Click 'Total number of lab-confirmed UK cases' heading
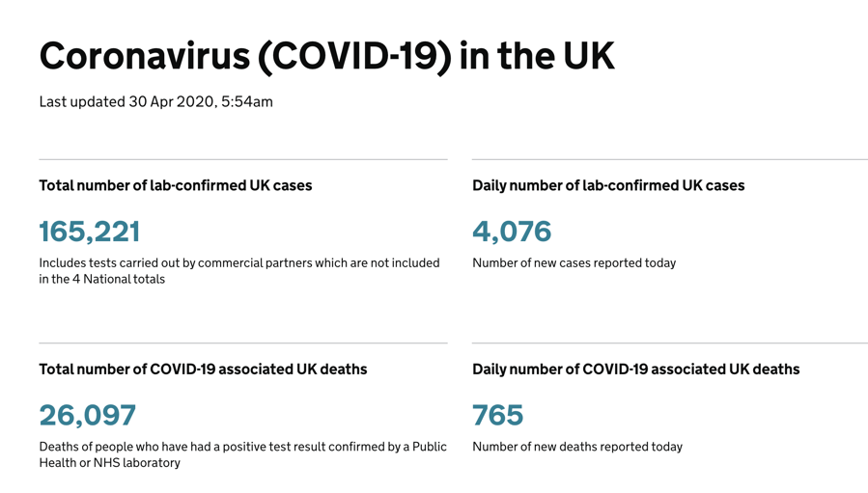Image resolution: width=868 pixels, height=493 pixels. tap(176, 185)
